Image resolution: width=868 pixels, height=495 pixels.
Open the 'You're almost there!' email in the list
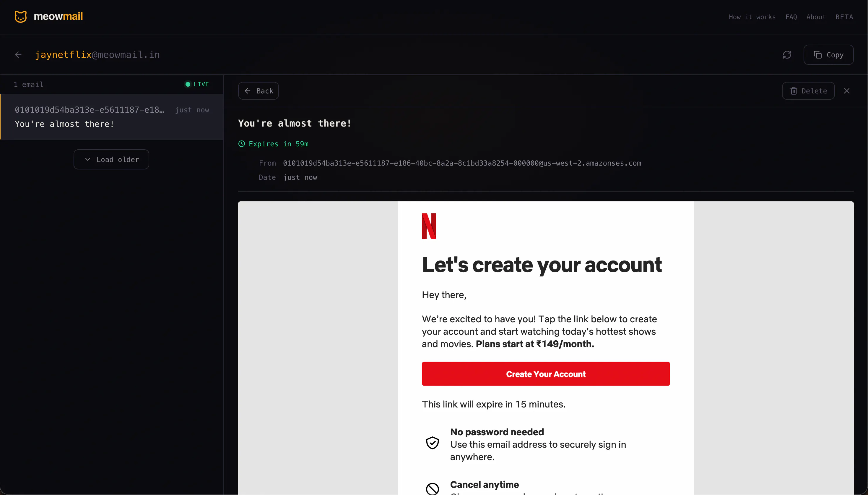pos(112,117)
